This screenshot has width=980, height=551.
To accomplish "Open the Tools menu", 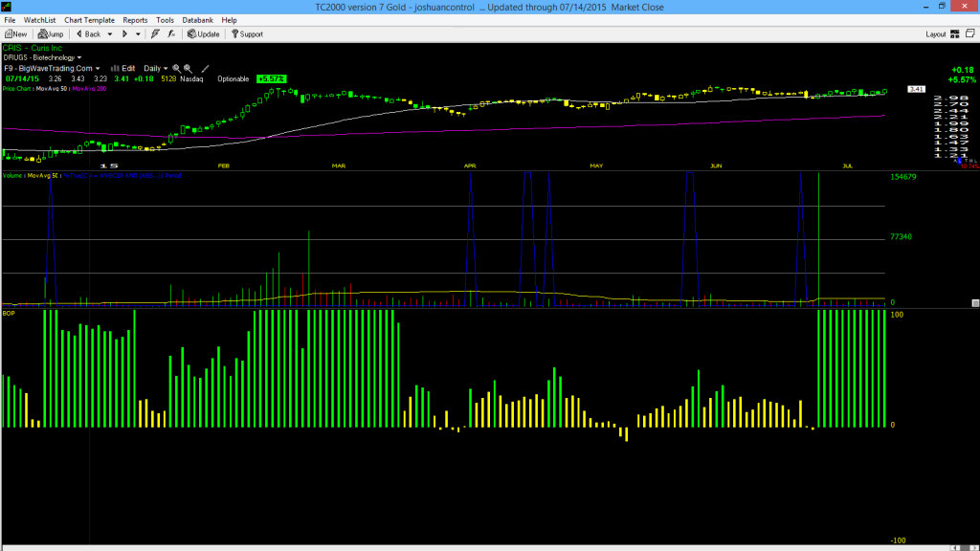I will (165, 20).
